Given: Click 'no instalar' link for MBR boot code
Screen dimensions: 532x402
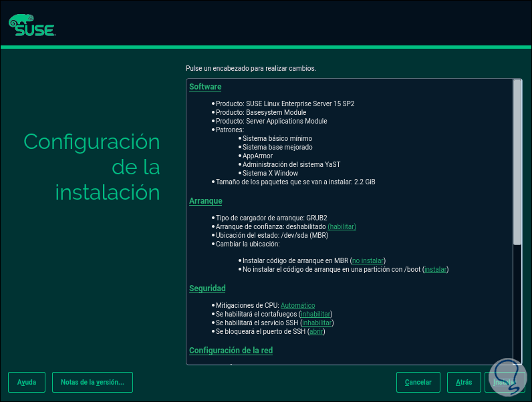Looking at the screenshot, I should pyautogui.click(x=368, y=260).
